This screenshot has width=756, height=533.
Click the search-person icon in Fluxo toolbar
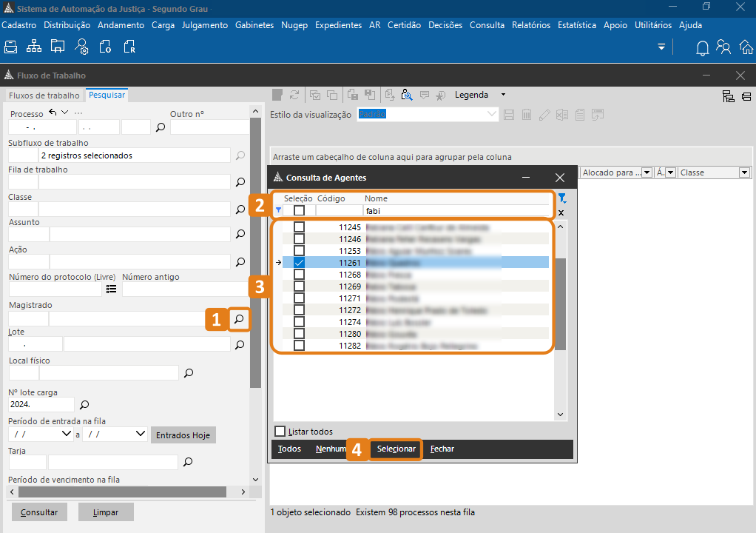pyautogui.click(x=406, y=95)
